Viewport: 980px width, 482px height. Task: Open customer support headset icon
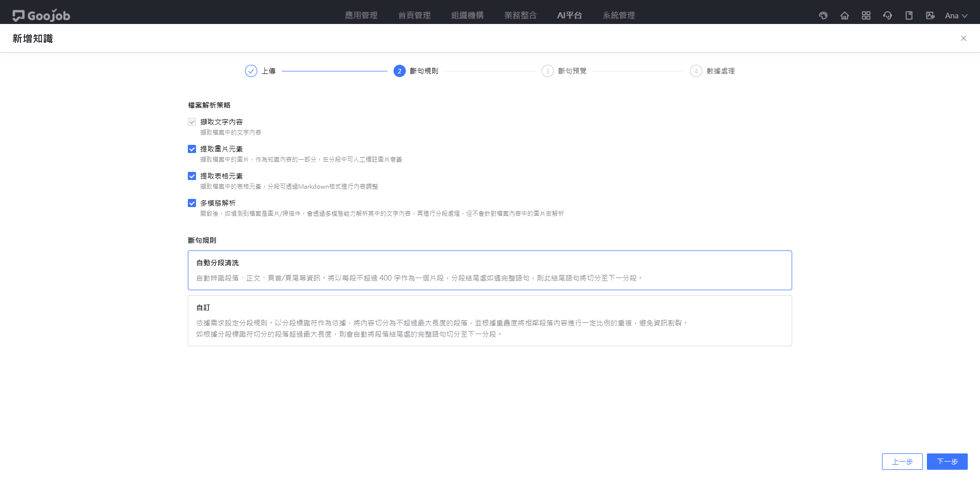pos(888,16)
